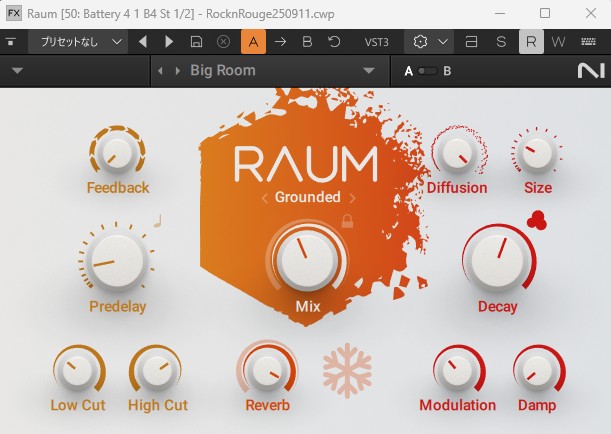This screenshot has height=434, width=611.
Task: Select the next Raum preset arrow near Big Room
Action: click(178, 71)
